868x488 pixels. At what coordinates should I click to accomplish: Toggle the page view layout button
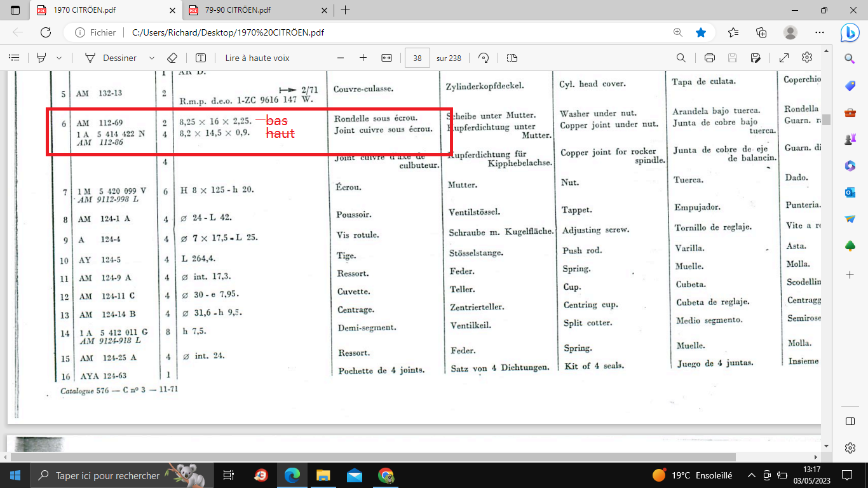click(512, 58)
